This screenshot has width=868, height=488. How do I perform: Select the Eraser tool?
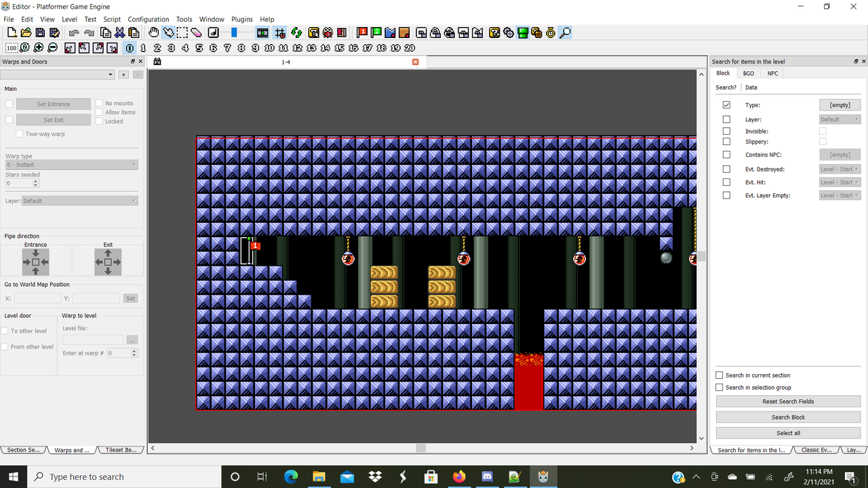(x=196, y=32)
